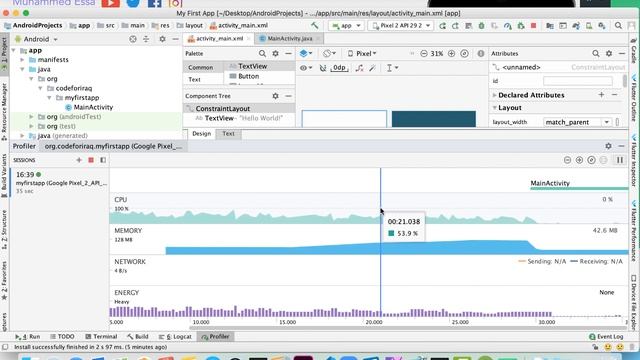The height and width of the screenshot is (360, 640).
Task: Open the Pixel device preview dropdown
Action: coord(362,53)
